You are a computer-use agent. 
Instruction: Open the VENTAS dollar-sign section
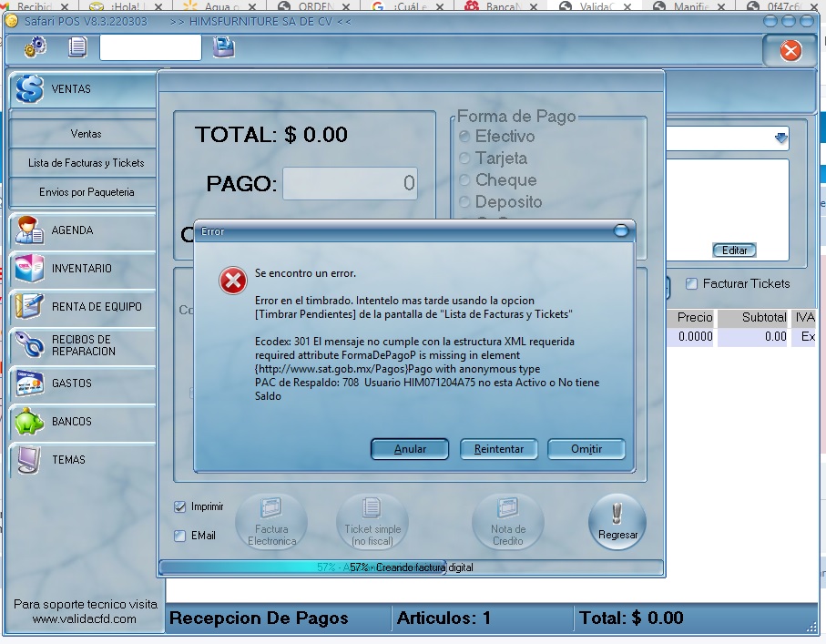click(29, 88)
